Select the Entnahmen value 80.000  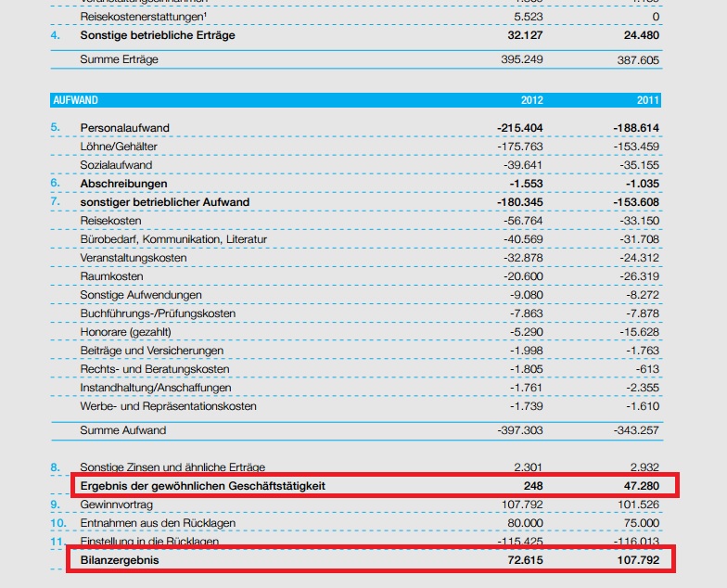pyautogui.click(x=525, y=523)
